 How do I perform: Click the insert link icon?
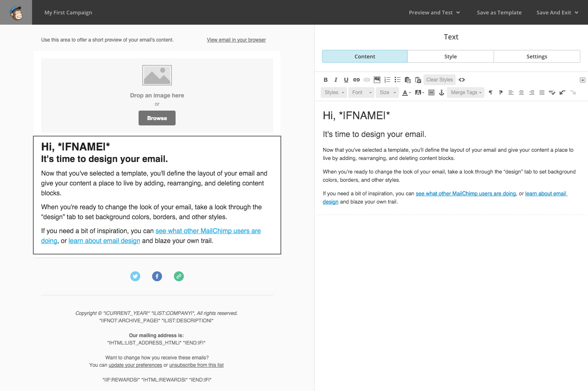pos(357,80)
